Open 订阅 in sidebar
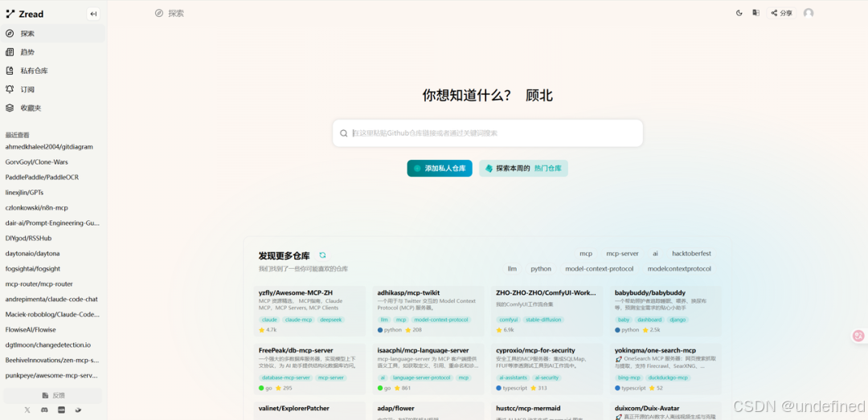Viewport: 868px width, 420px height. pyautogui.click(x=52, y=89)
